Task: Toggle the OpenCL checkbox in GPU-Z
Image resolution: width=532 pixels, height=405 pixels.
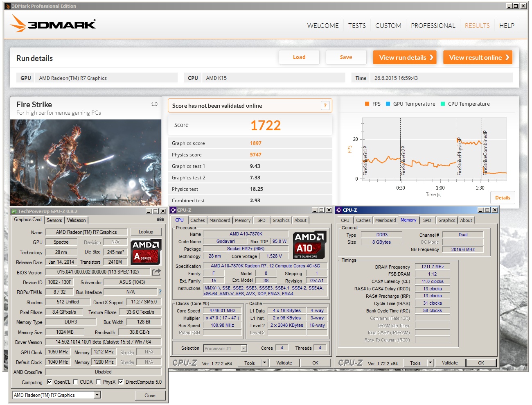Action: (50, 382)
